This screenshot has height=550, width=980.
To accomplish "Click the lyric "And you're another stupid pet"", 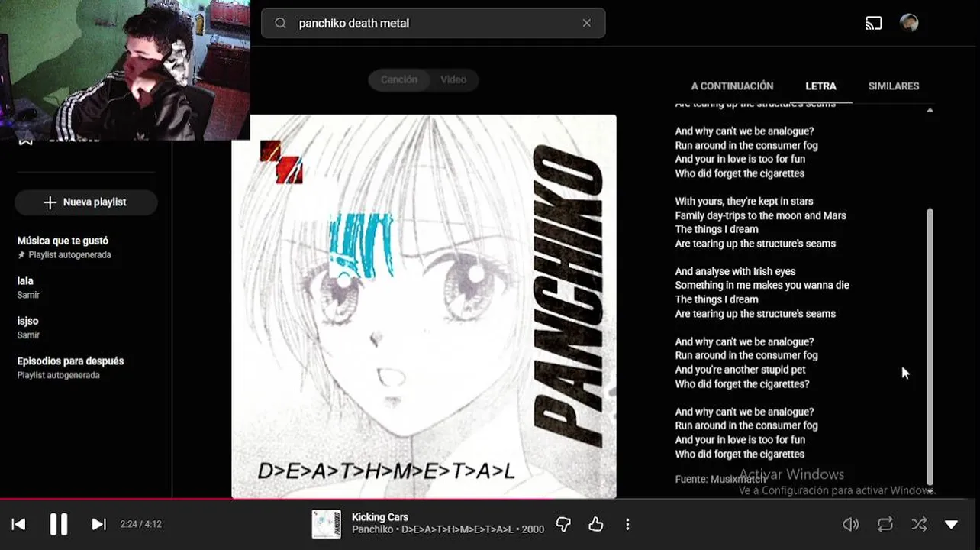I will 740,370.
